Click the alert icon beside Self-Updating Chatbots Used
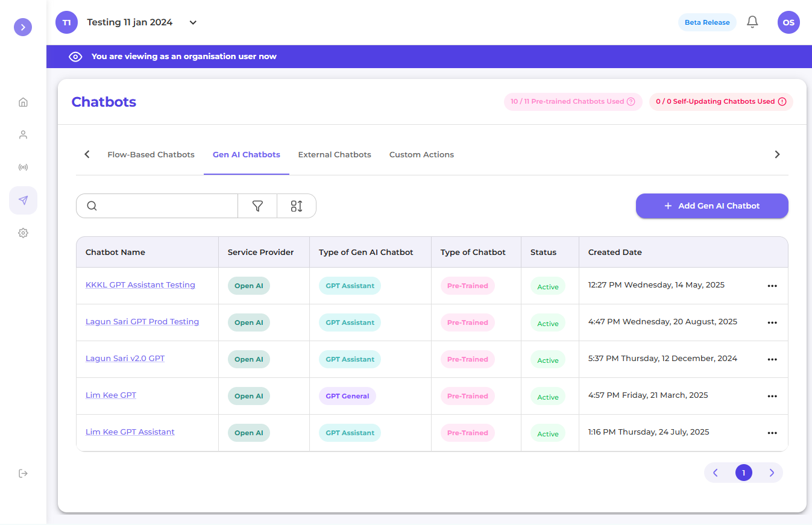The height and width of the screenshot is (525, 812). (x=782, y=101)
